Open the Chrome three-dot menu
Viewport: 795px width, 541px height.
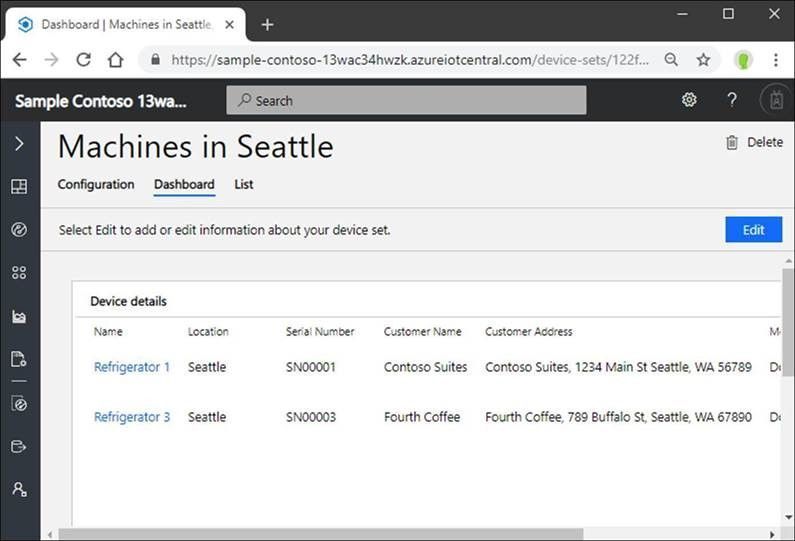(x=776, y=60)
